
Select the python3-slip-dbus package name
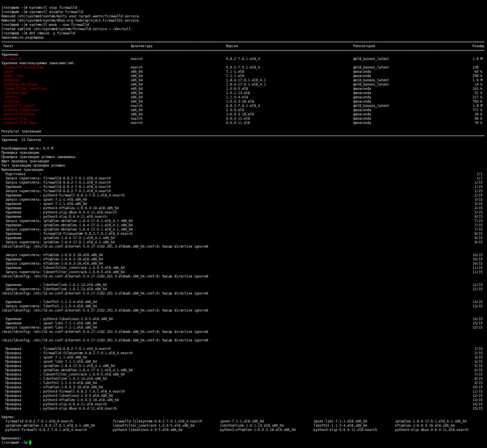pos(21,123)
